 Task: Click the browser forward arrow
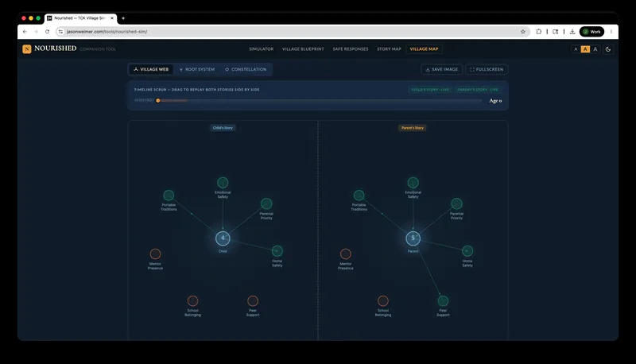coord(36,32)
